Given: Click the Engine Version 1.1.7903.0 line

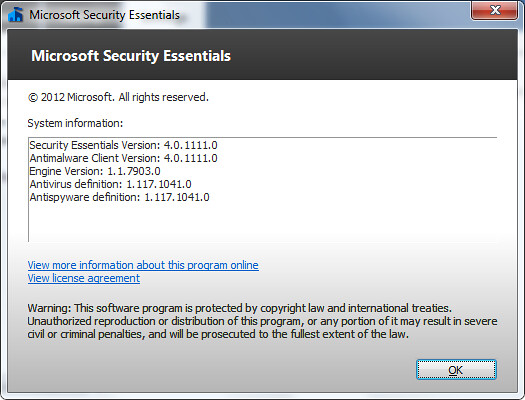Looking at the screenshot, I should click(x=95, y=171).
